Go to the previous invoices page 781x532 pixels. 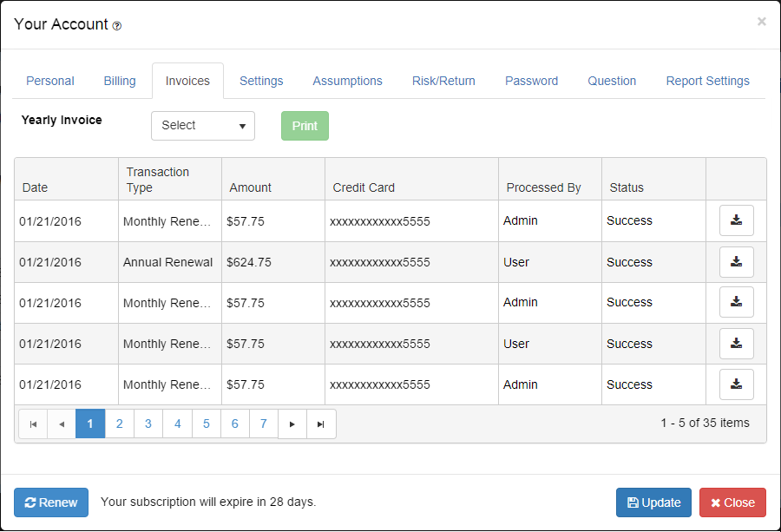[62, 424]
